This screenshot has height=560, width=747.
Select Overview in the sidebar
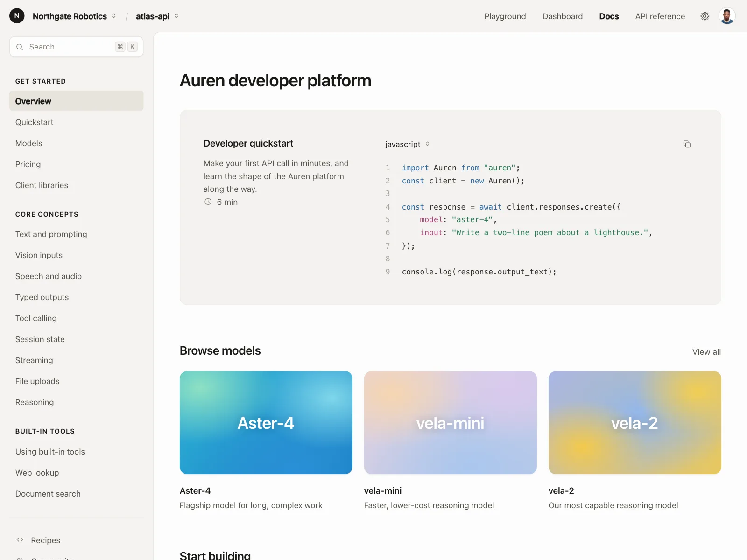point(77,101)
